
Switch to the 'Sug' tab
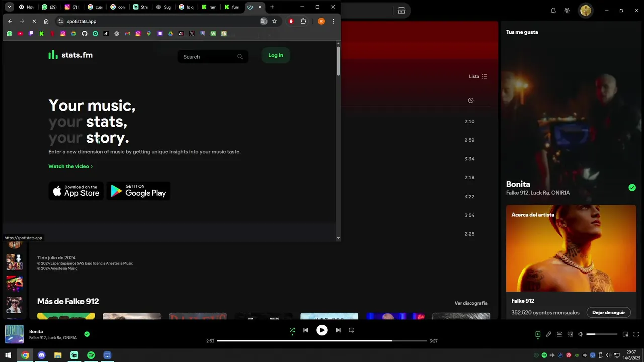click(164, 7)
